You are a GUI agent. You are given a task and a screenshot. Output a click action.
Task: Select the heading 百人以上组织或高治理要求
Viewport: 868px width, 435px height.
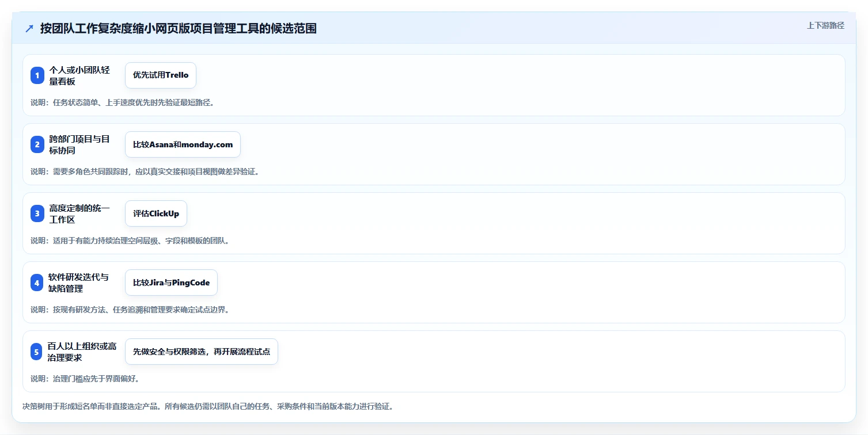pyautogui.click(x=83, y=352)
